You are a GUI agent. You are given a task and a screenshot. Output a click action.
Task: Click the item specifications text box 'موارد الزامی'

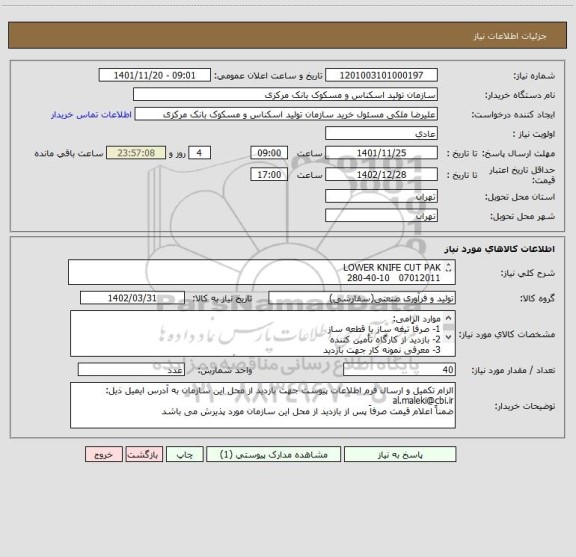click(263, 334)
